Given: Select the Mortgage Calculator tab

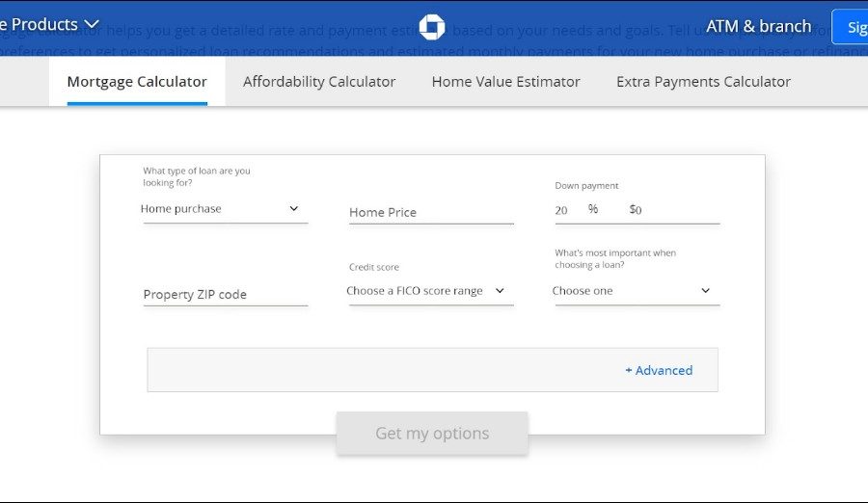Looking at the screenshot, I should [137, 82].
